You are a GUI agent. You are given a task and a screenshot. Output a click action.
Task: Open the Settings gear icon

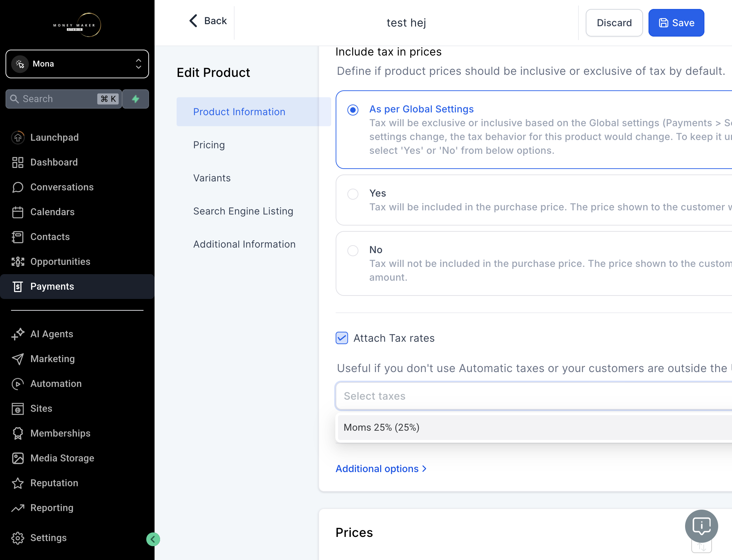18,538
